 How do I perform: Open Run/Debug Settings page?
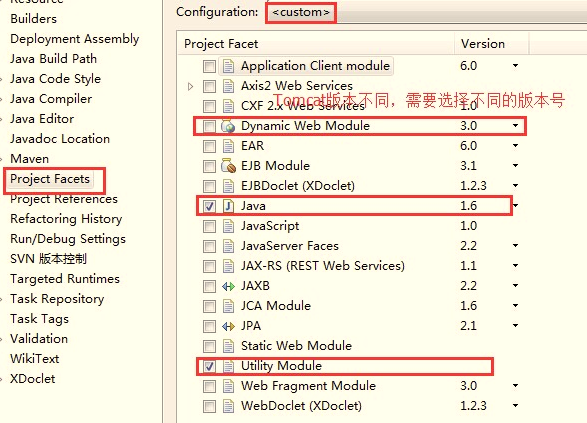click(68, 239)
